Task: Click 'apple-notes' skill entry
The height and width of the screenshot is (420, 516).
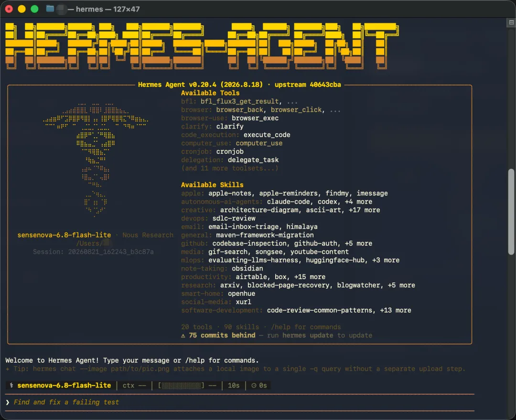Action: [230, 193]
